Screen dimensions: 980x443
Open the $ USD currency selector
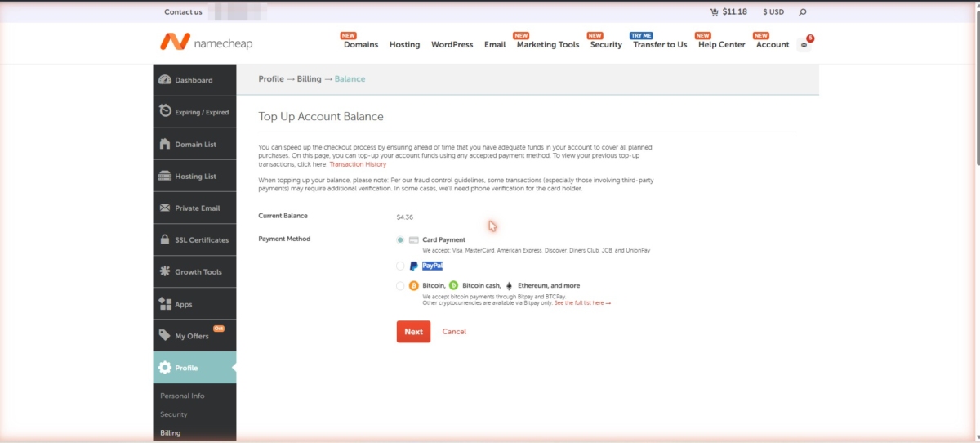pyautogui.click(x=773, y=12)
